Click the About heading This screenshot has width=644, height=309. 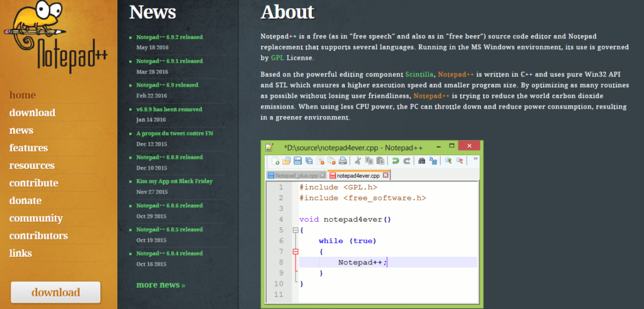287,12
